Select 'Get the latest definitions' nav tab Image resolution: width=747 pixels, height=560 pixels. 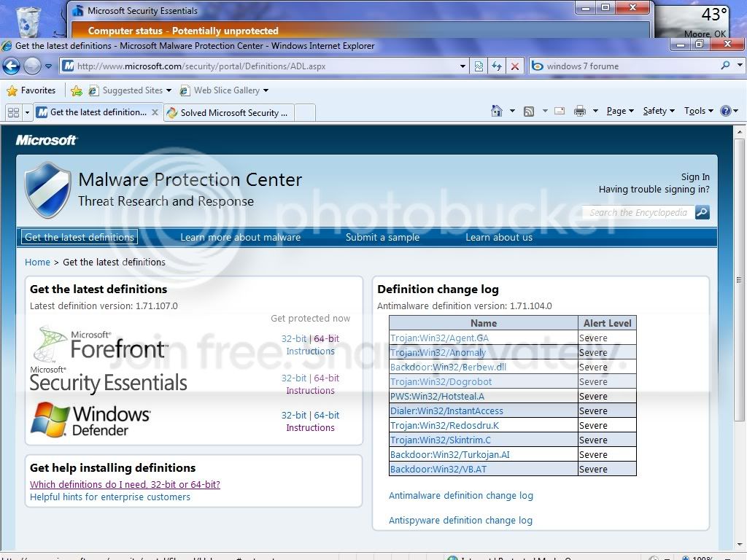(x=80, y=237)
